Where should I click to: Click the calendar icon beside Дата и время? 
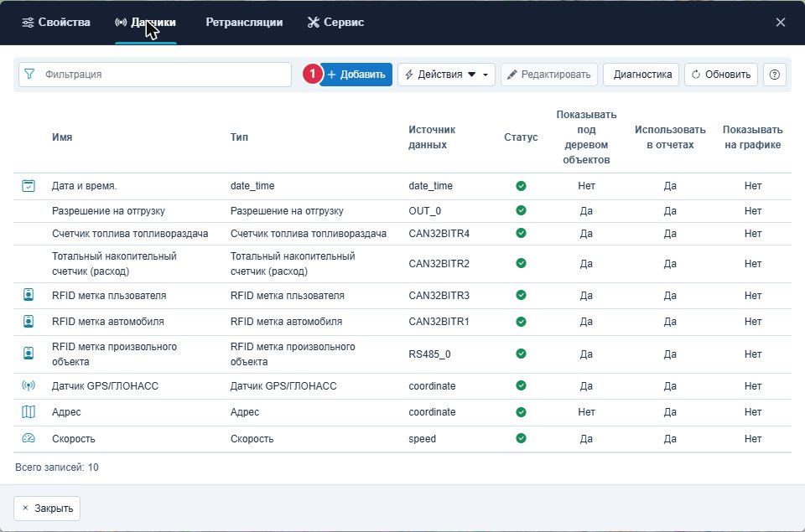point(29,186)
